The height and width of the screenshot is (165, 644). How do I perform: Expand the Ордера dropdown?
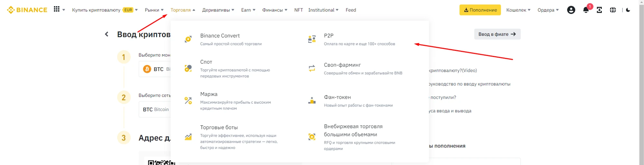click(548, 10)
